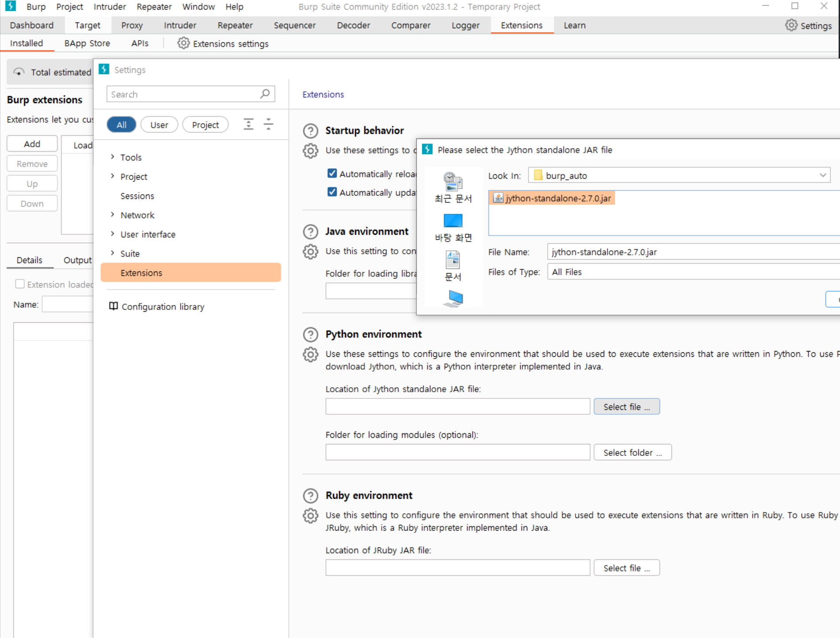Click Select file for JRuby JAR

pyautogui.click(x=626, y=568)
